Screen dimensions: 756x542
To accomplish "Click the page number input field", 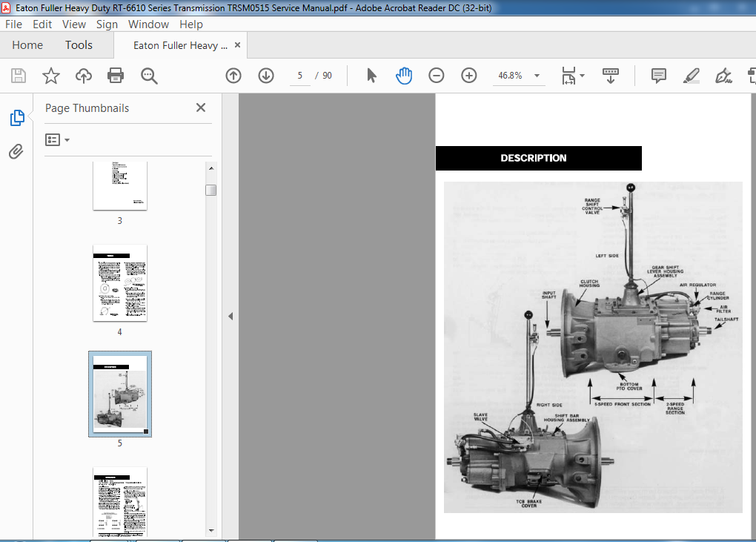I will point(300,75).
